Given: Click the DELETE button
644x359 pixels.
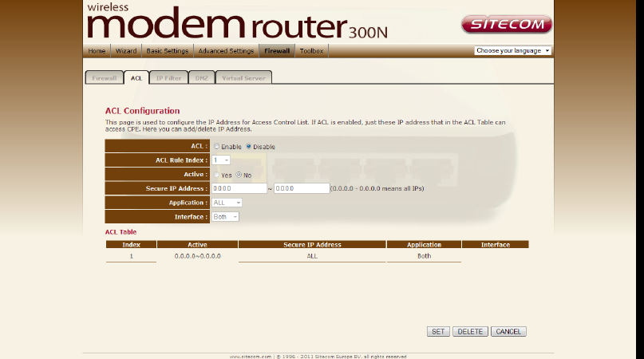Looking at the screenshot, I should (470, 332).
